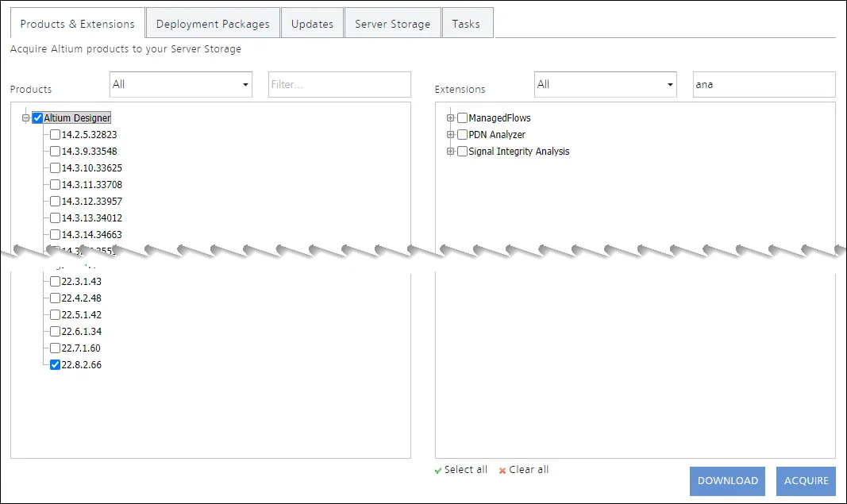Collapse the Altium Designer tree node
The image size is (847, 504).
[x=25, y=117]
